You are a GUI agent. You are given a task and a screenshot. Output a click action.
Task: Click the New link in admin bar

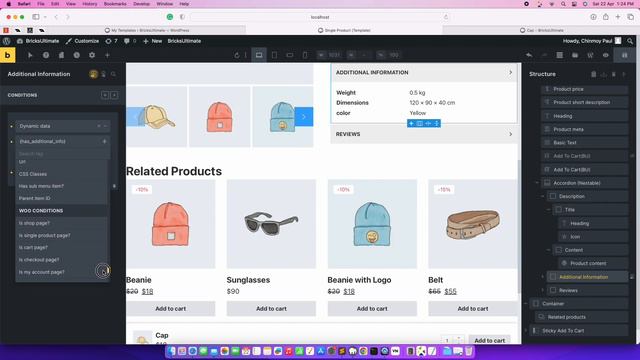tap(152, 41)
